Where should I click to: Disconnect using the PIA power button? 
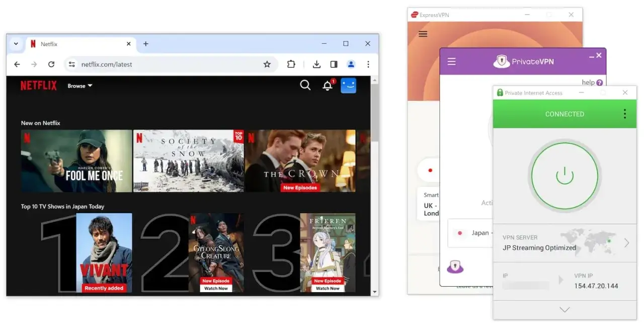pos(565,176)
